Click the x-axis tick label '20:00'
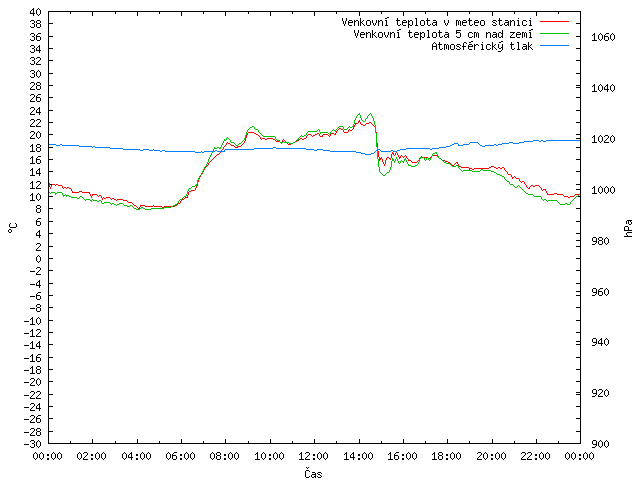The image size is (640, 480). pyautogui.click(x=491, y=456)
